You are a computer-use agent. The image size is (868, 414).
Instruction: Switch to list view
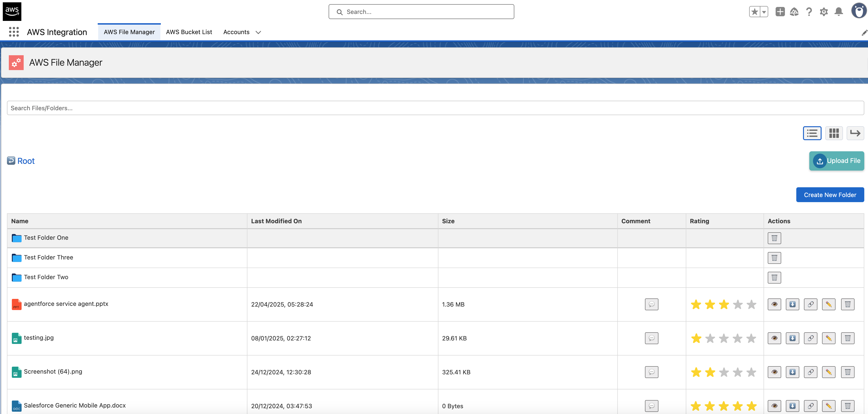pyautogui.click(x=812, y=133)
